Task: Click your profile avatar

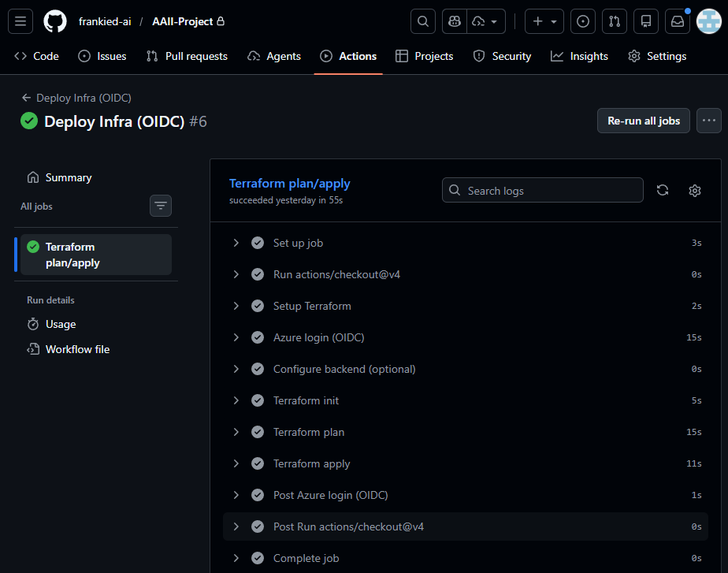Action: tap(708, 21)
